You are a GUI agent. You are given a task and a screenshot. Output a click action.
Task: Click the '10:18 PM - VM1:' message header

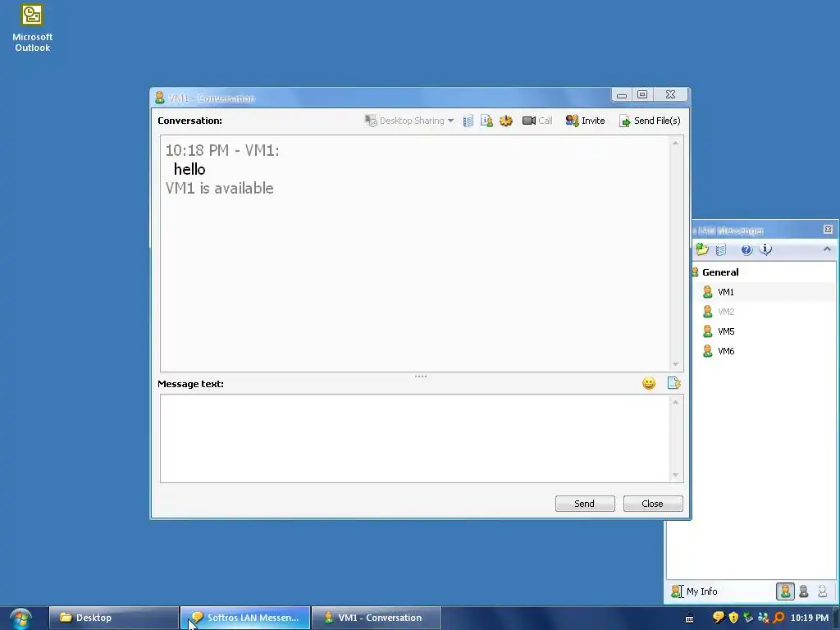222,150
